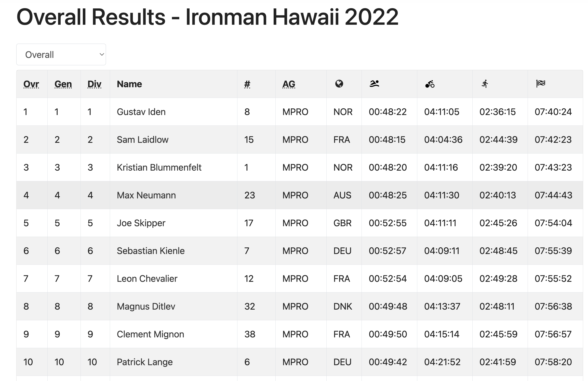Click the finish flag column icon

click(x=541, y=84)
